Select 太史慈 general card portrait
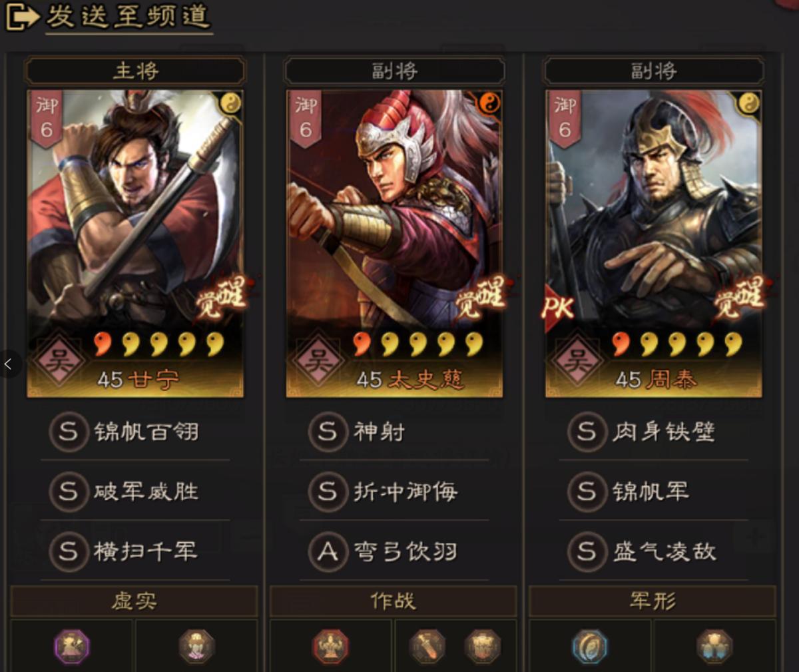 point(394,243)
